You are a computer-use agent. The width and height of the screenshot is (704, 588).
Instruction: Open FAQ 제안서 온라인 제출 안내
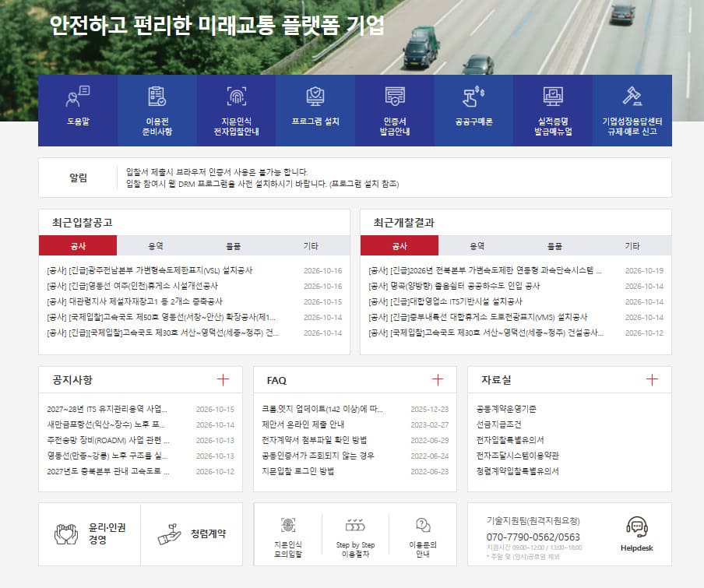pyautogui.click(x=303, y=424)
